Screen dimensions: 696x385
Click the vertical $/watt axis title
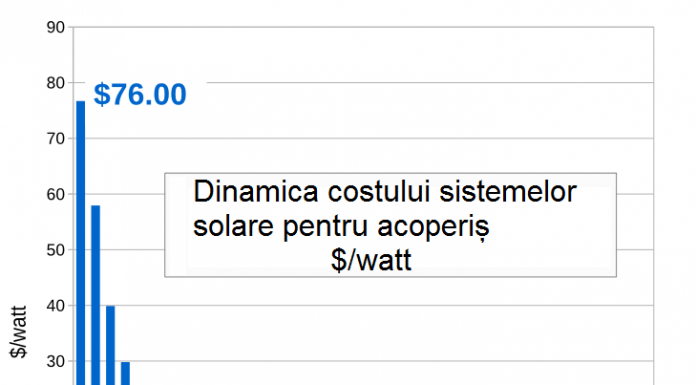point(19,332)
